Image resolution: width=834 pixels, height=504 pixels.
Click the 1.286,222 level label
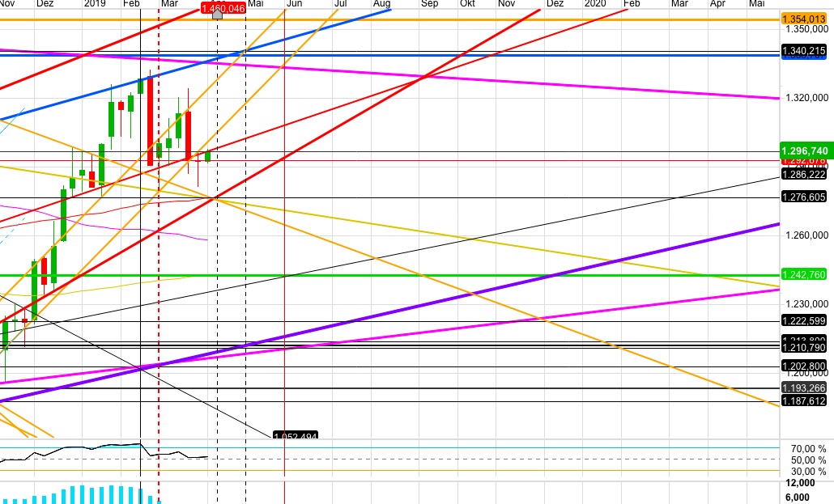tap(804, 175)
